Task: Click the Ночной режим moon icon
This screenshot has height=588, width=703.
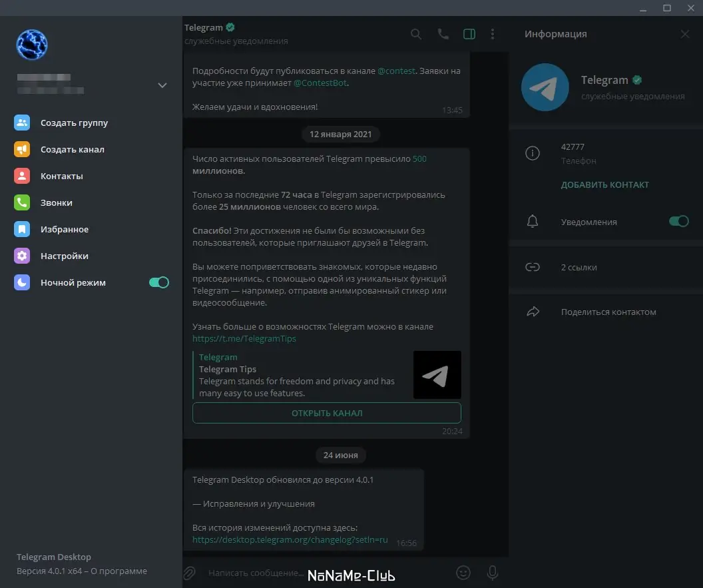Action: tap(22, 282)
